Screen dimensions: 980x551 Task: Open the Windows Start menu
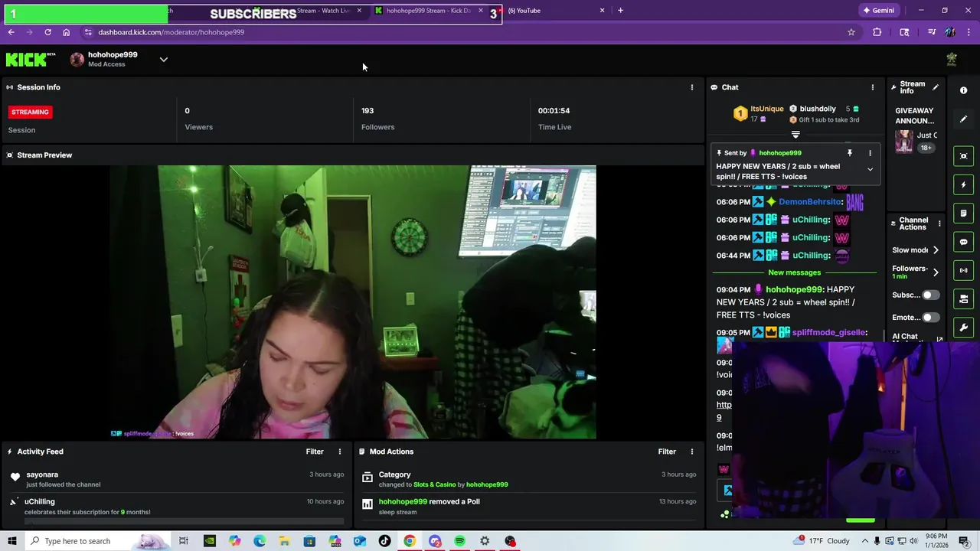12,541
